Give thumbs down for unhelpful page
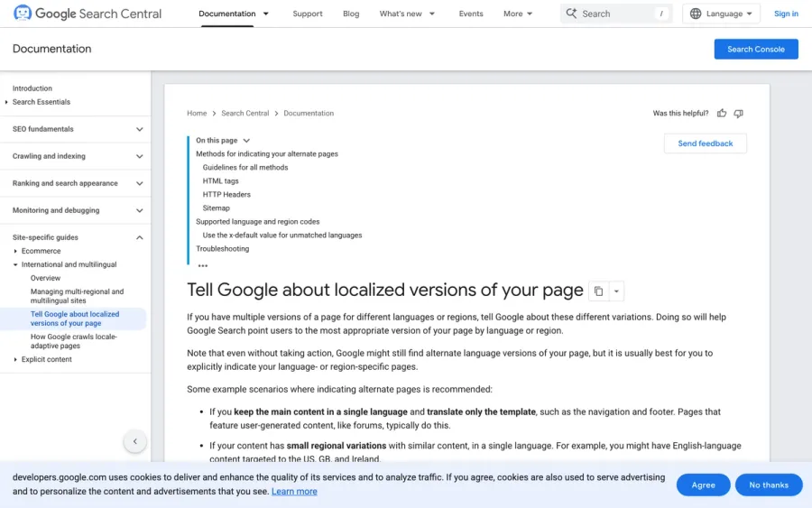 pos(738,113)
